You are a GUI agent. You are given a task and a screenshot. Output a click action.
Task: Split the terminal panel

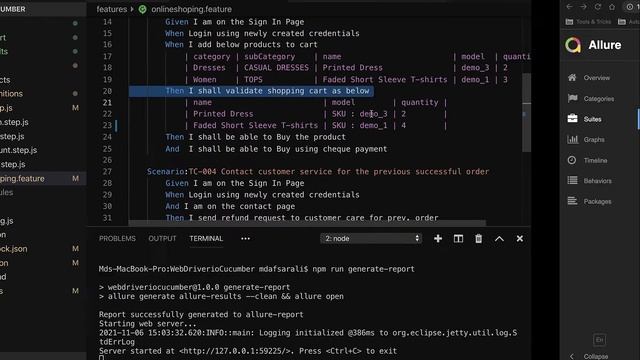pyautogui.click(x=458, y=238)
